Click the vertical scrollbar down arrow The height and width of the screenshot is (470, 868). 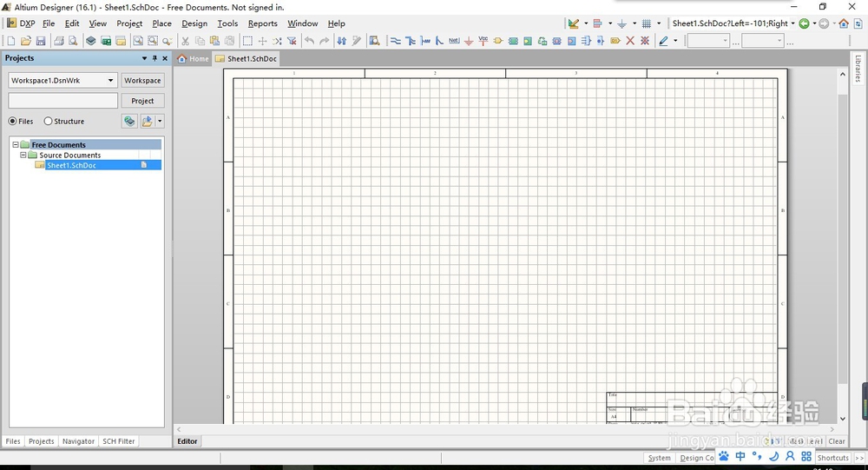843,419
